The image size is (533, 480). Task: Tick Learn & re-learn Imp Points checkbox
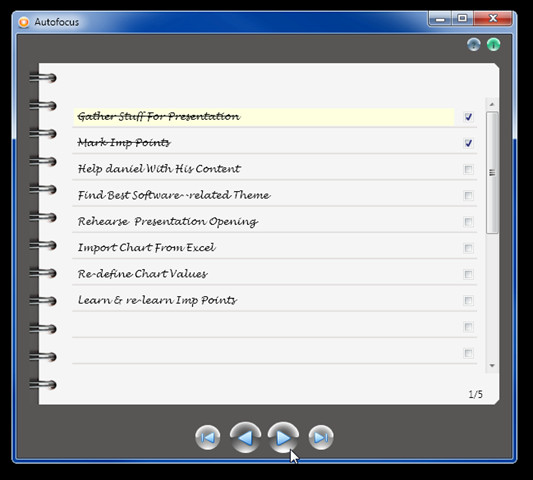tap(468, 301)
